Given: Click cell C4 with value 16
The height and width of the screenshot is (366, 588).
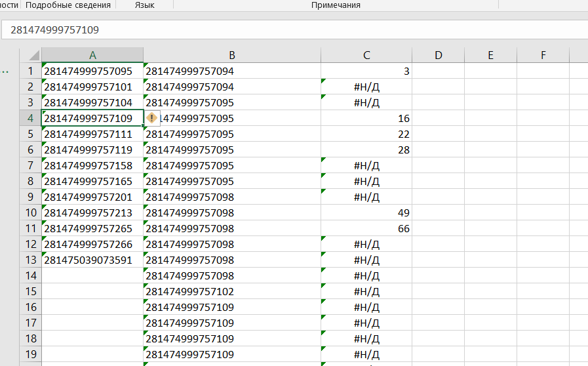Looking at the screenshot, I should pyautogui.click(x=366, y=118).
